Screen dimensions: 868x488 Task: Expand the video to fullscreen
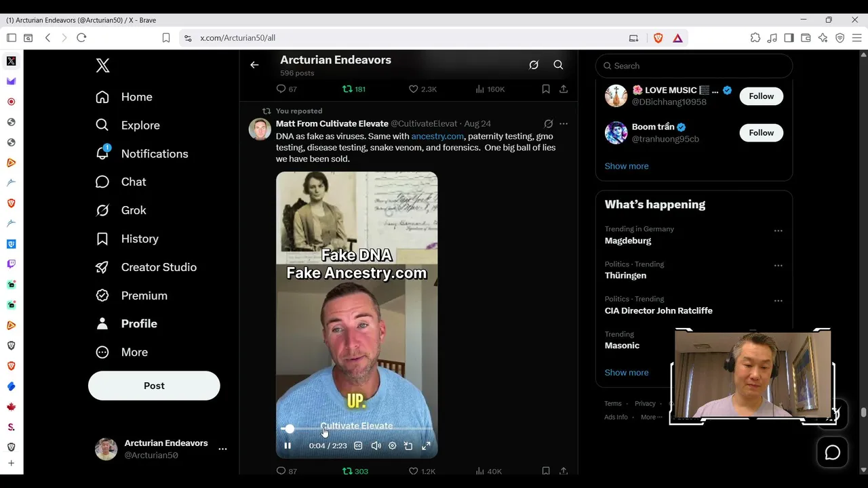[x=426, y=446]
